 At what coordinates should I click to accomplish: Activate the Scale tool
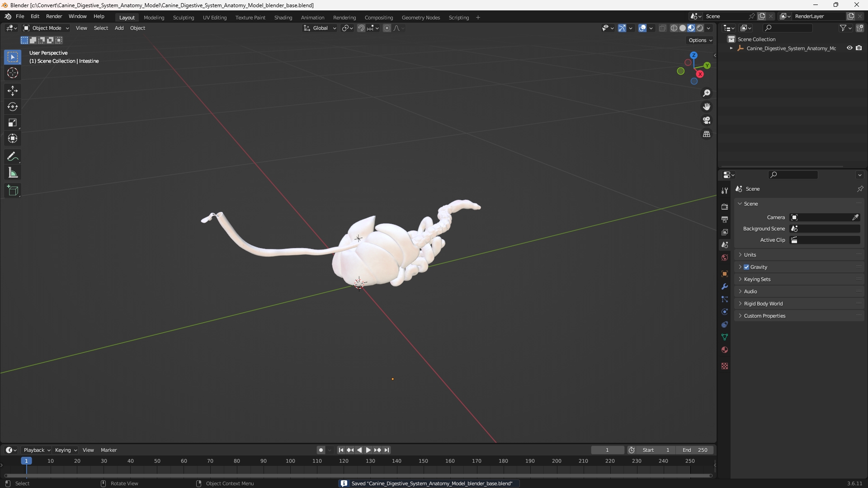pos(13,122)
